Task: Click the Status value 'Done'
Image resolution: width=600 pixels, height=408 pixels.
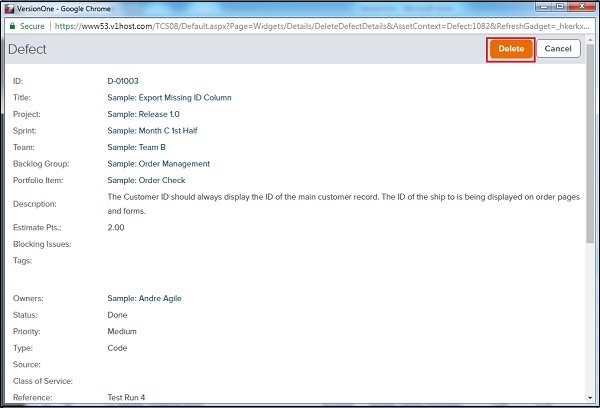Action: (118, 315)
